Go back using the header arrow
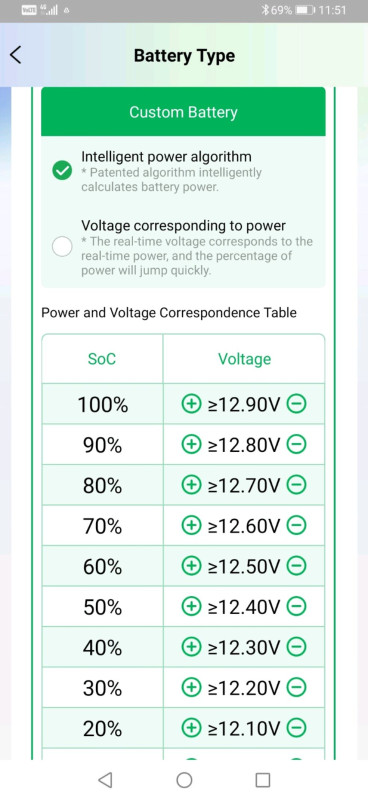 (x=16, y=55)
